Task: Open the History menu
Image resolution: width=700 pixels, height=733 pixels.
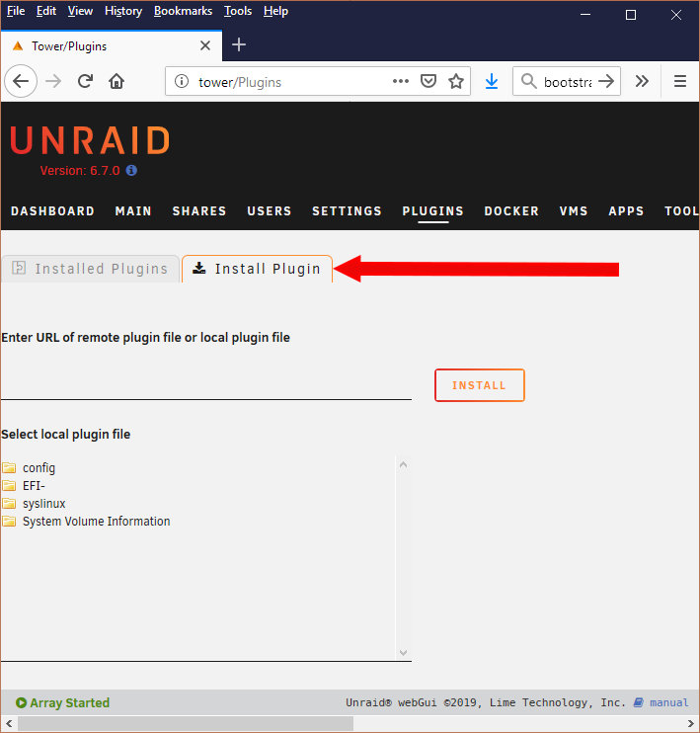Action: point(123,11)
